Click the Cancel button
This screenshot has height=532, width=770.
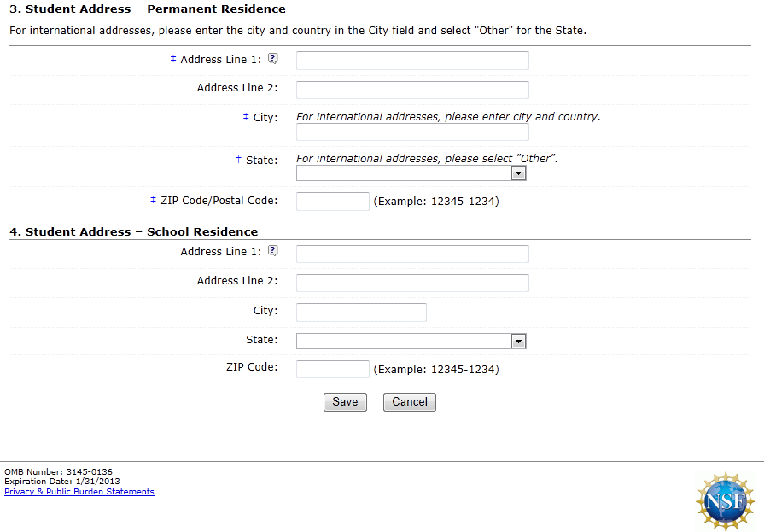coord(410,402)
